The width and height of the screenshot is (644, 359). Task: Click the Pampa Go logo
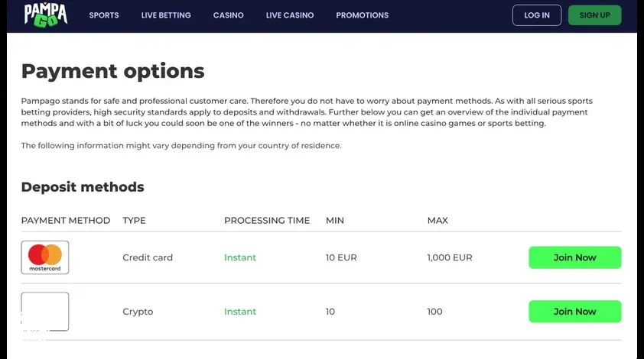point(46,15)
